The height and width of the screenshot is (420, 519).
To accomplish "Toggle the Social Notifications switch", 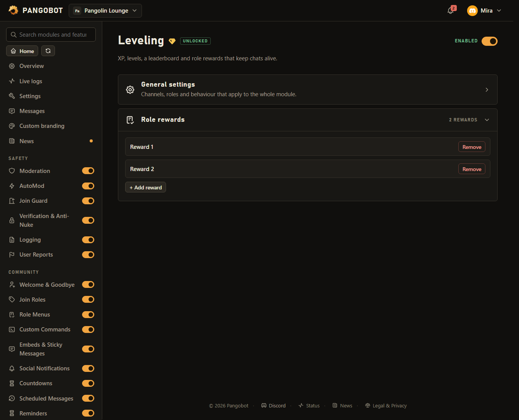I will point(88,368).
